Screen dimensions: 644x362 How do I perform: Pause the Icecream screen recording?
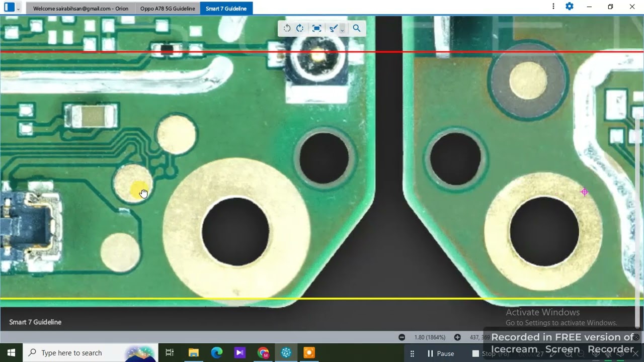(441, 353)
